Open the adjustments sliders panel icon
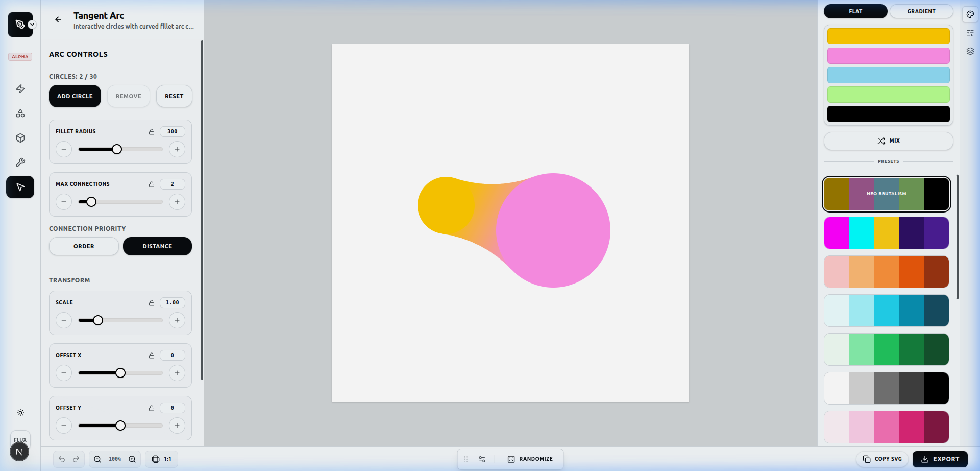The image size is (980, 471). [970, 33]
